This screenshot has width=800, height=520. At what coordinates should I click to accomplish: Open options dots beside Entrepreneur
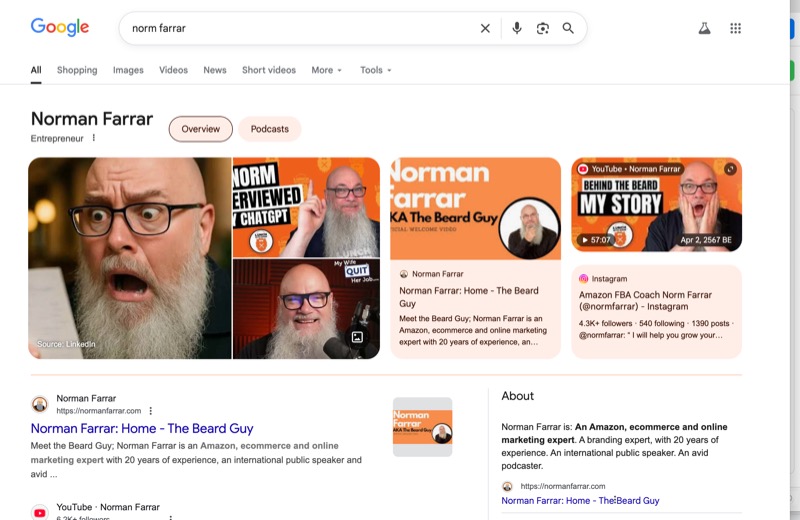coord(94,138)
